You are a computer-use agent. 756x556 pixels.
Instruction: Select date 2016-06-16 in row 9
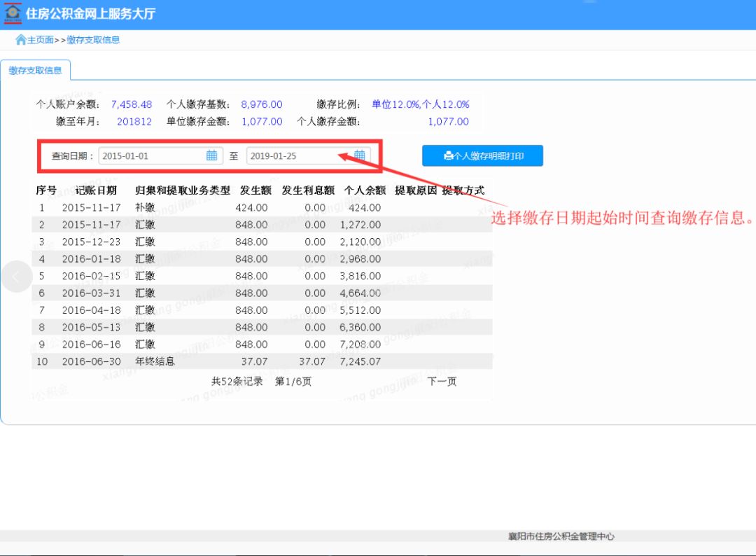92,345
